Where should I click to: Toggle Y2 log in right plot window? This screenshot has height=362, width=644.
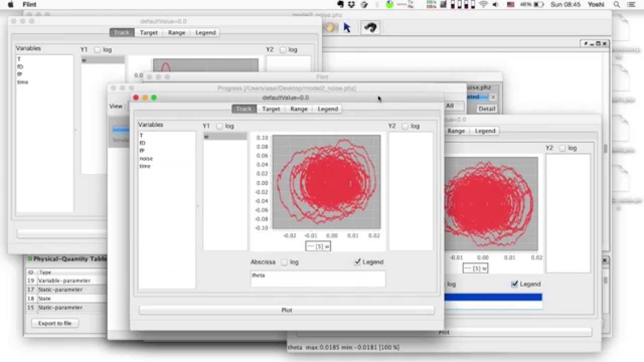point(562,148)
